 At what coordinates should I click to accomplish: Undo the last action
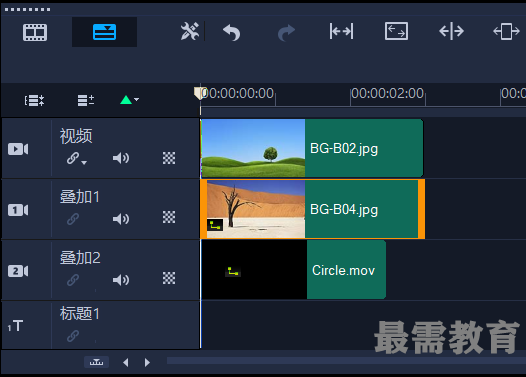pos(231,33)
